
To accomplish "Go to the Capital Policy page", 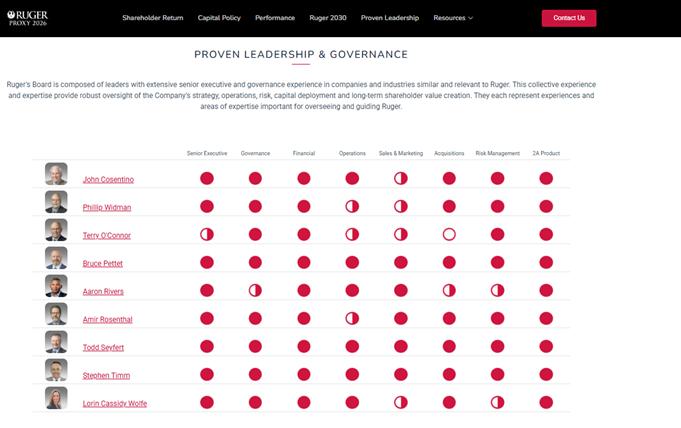I will tap(219, 18).
